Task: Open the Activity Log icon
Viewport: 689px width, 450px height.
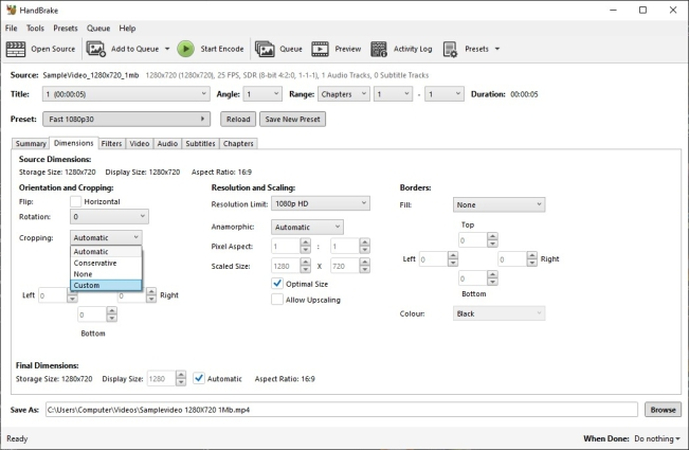Action: pyautogui.click(x=380, y=48)
